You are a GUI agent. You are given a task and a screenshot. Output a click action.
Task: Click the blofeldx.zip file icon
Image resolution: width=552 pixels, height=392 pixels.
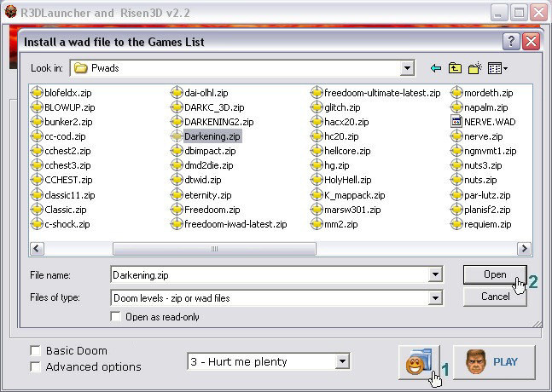click(37, 93)
